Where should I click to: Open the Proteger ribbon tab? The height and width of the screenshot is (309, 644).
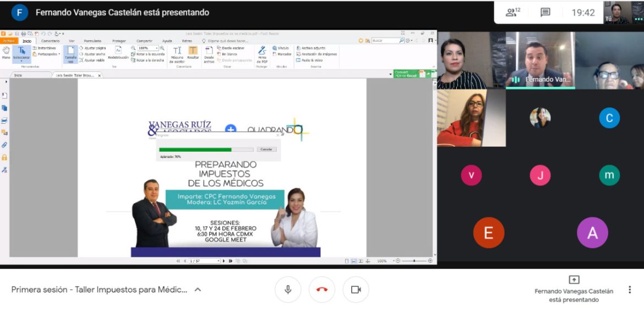pyautogui.click(x=119, y=41)
